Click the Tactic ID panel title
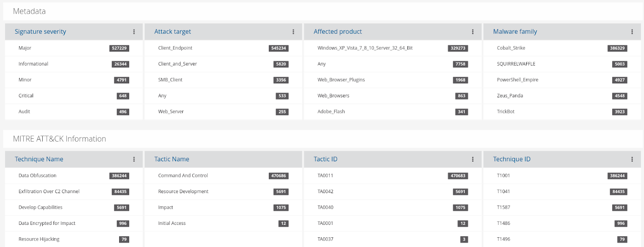The image size is (644, 247). (326, 159)
